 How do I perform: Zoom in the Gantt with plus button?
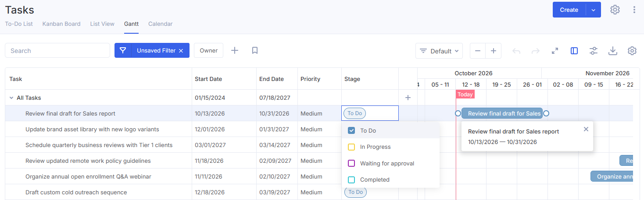pyautogui.click(x=494, y=51)
